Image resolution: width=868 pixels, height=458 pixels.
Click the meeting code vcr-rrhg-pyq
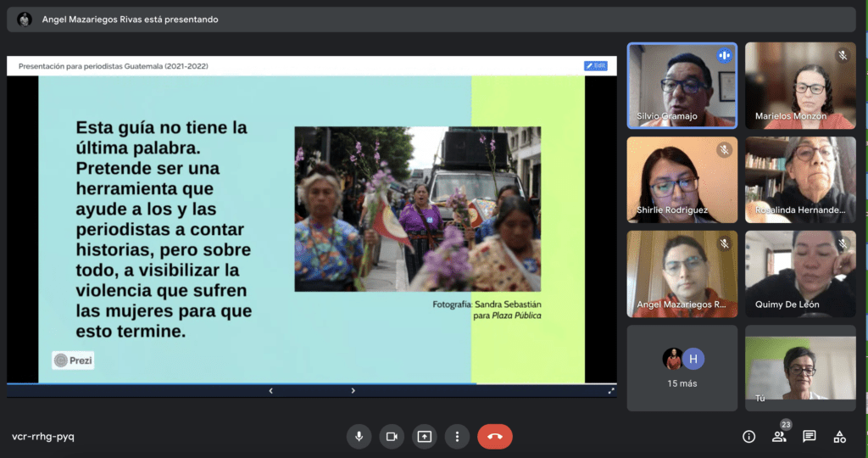point(43,437)
